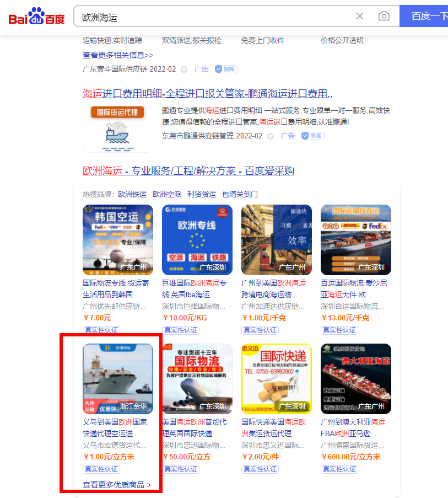Click the 保障 badge beside 广东壹斗国际供应链
The image size is (448, 498).
(226, 69)
